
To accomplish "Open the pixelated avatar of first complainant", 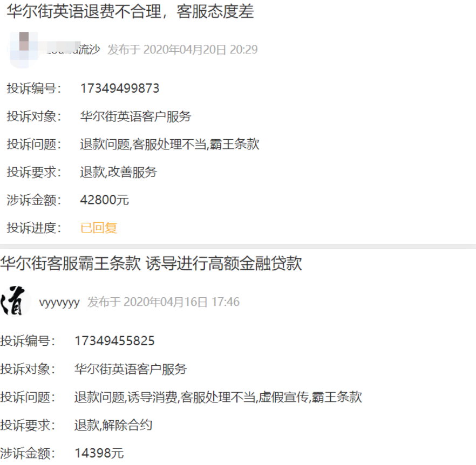I will coord(24,50).
